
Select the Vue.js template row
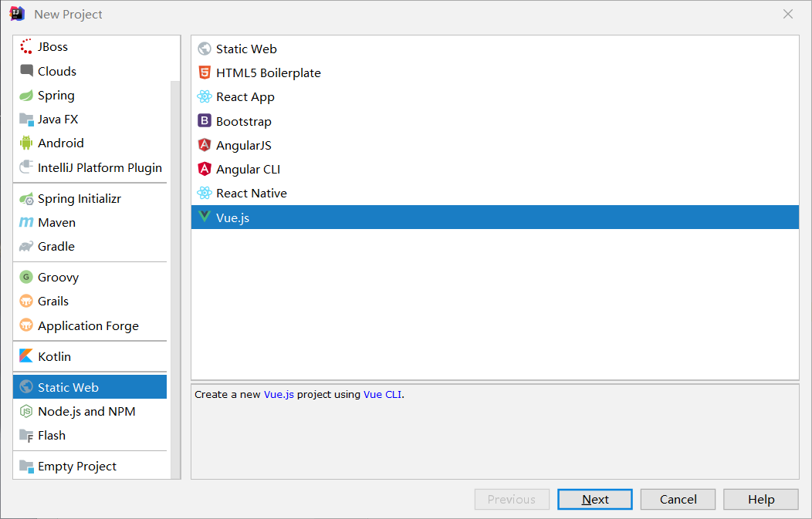point(495,217)
